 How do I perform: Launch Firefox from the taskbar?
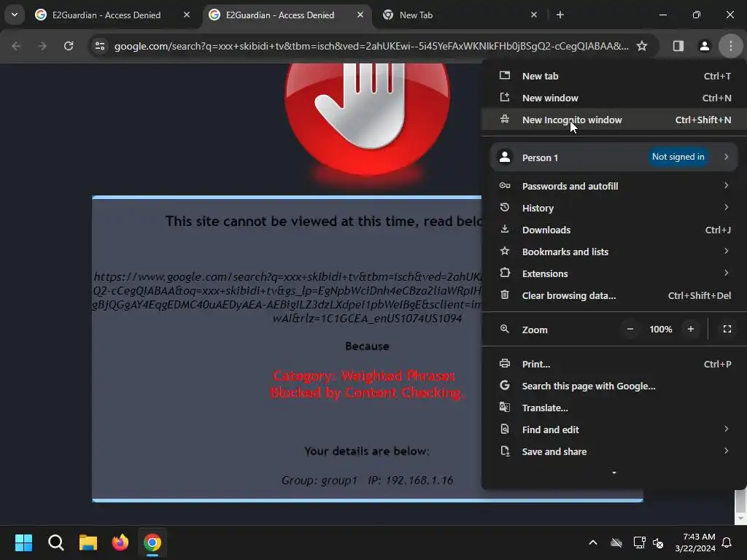click(x=120, y=542)
